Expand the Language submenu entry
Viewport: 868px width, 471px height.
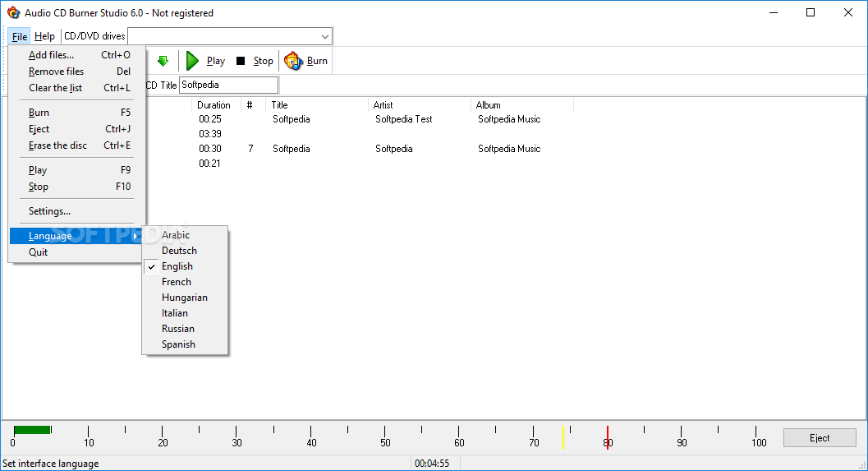[76, 236]
